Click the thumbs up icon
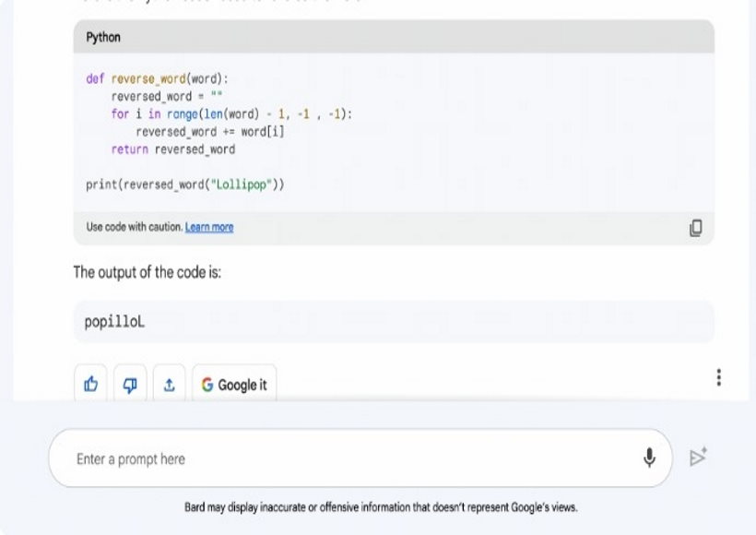The height and width of the screenshot is (535, 756). (90, 385)
